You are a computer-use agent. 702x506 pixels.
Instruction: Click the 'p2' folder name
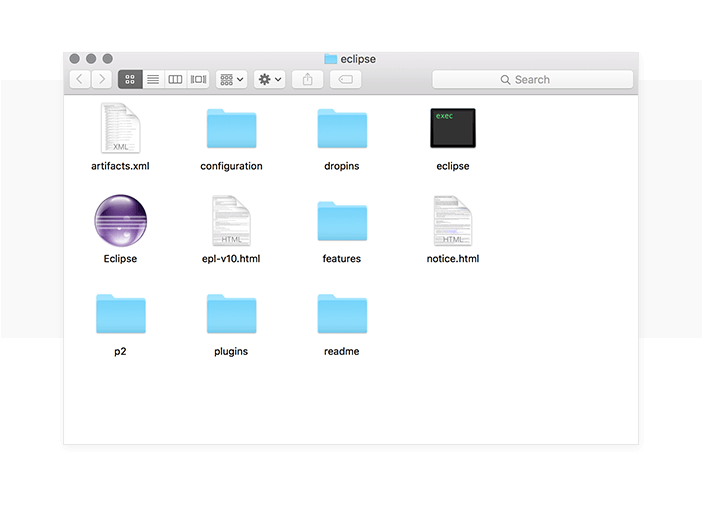pyautogui.click(x=120, y=352)
